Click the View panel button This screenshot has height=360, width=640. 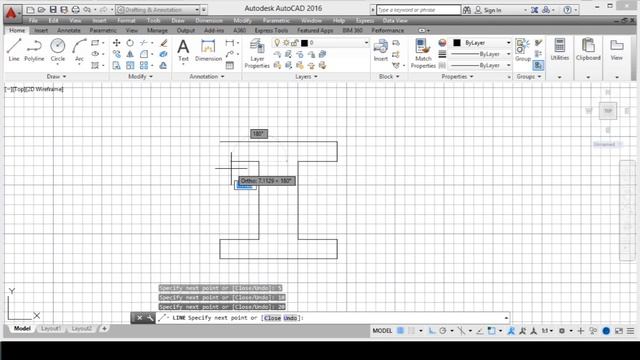pos(616,50)
